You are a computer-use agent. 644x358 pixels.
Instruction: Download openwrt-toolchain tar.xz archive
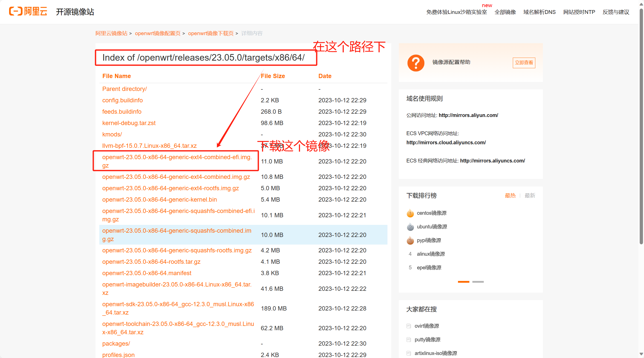(178, 328)
